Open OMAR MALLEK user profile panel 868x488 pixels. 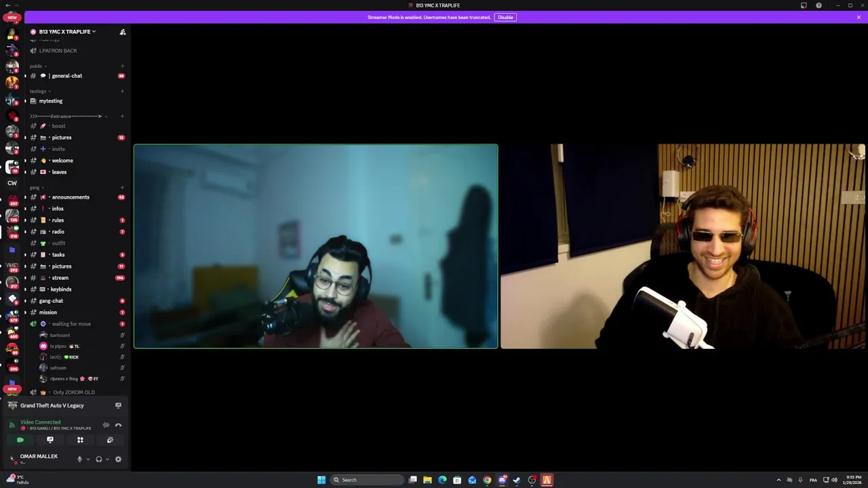click(39, 459)
